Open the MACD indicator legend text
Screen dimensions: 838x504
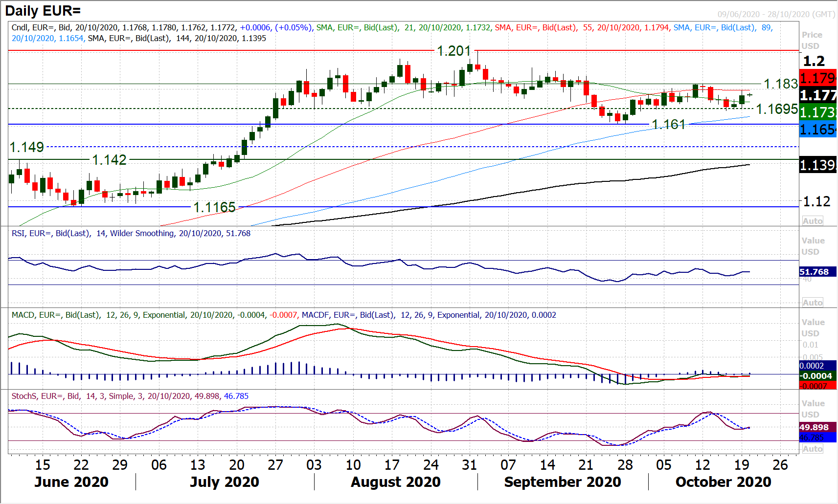284,315
